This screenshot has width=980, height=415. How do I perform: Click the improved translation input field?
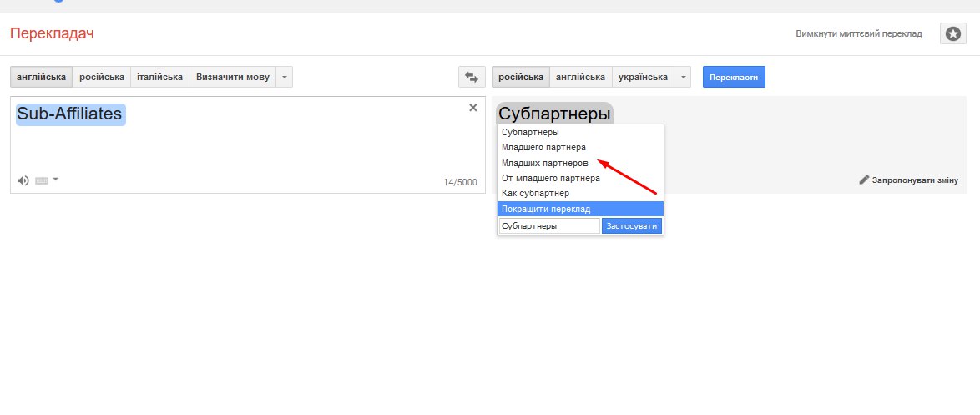(549, 225)
